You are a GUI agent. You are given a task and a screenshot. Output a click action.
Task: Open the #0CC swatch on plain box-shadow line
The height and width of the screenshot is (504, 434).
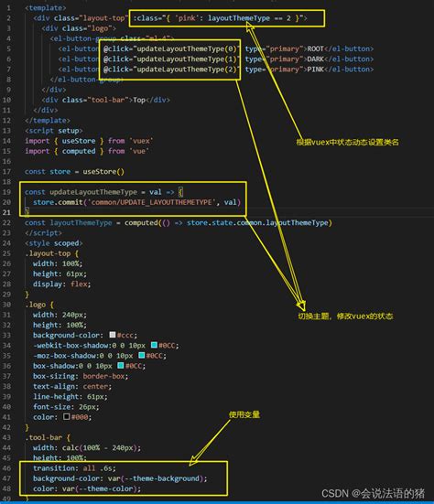tap(121, 366)
